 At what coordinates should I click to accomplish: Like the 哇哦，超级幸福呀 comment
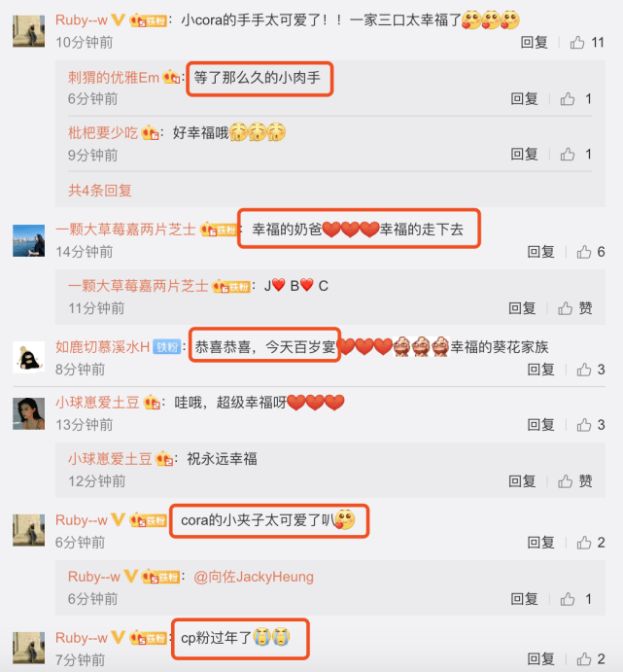[x=583, y=425]
